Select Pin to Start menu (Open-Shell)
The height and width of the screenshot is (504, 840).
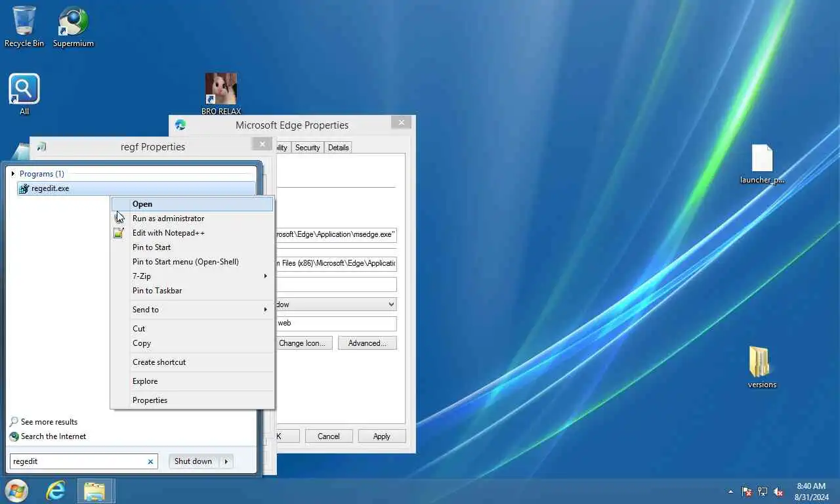pyautogui.click(x=192, y=262)
